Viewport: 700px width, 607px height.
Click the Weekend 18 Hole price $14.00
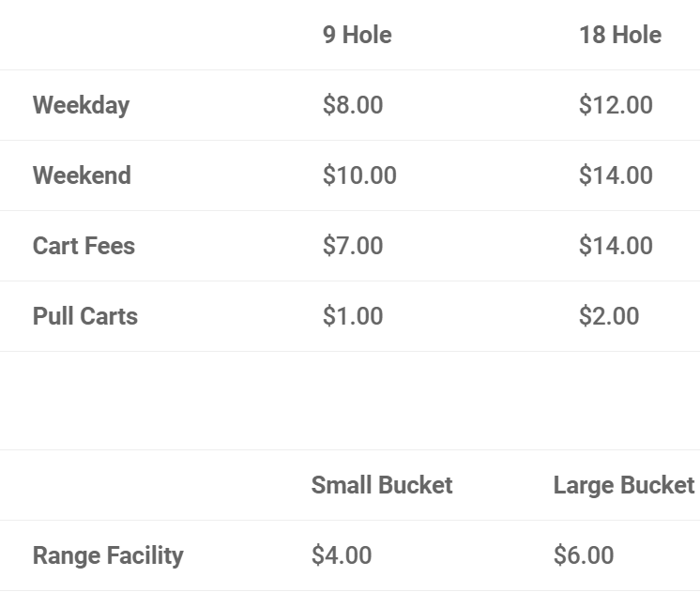(x=616, y=175)
